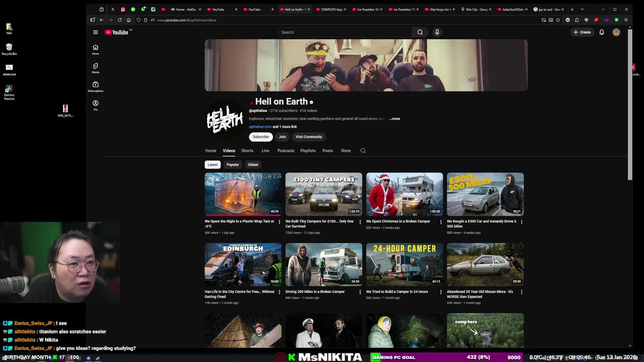644x362 pixels.
Task: Switch to the Posts tab
Action: point(328,151)
